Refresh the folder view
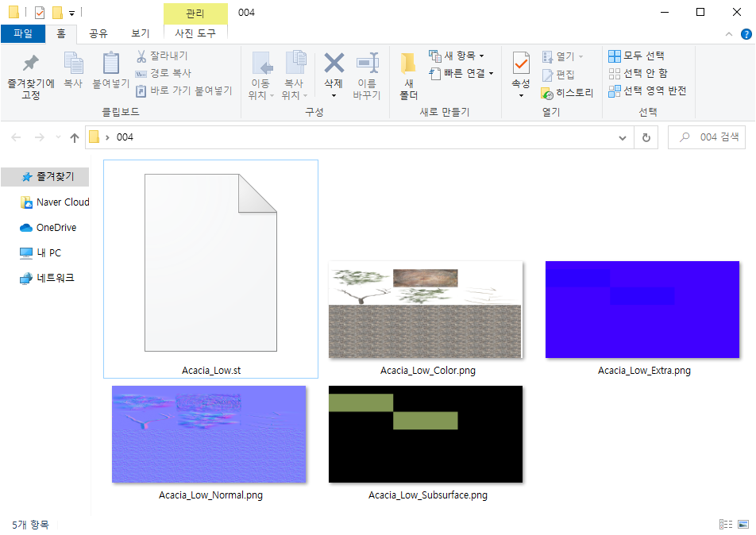The height and width of the screenshot is (535, 756). click(646, 138)
